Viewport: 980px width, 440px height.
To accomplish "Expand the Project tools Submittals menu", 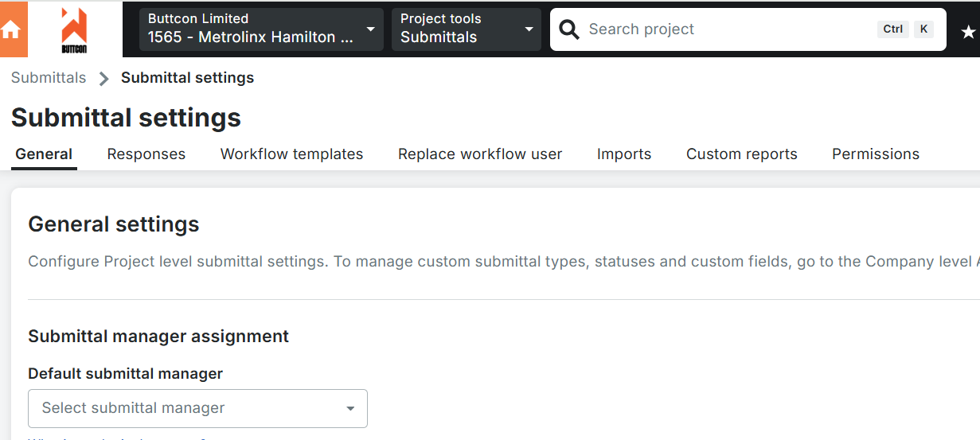I will click(466, 29).
